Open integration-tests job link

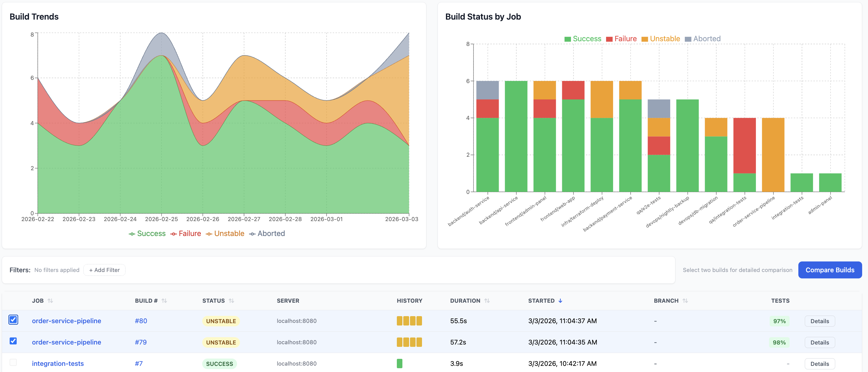pos(58,364)
